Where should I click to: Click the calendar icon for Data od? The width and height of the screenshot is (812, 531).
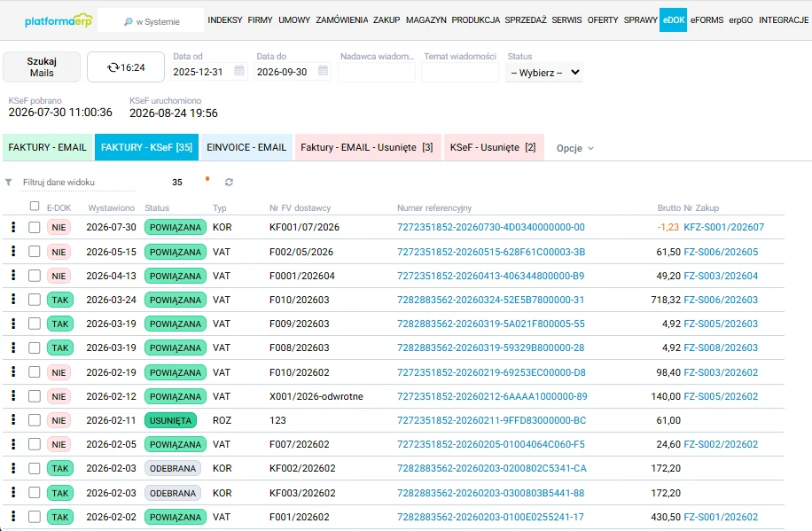(x=239, y=70)
